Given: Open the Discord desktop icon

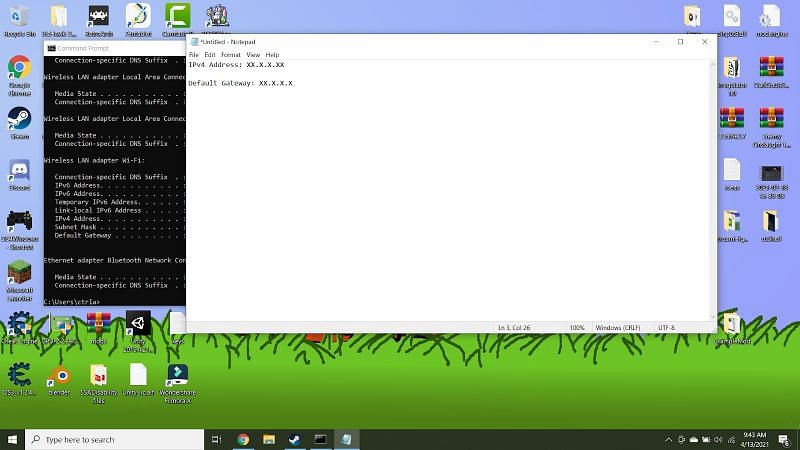Looking at the screenshot, I should [x=18, y=170].
